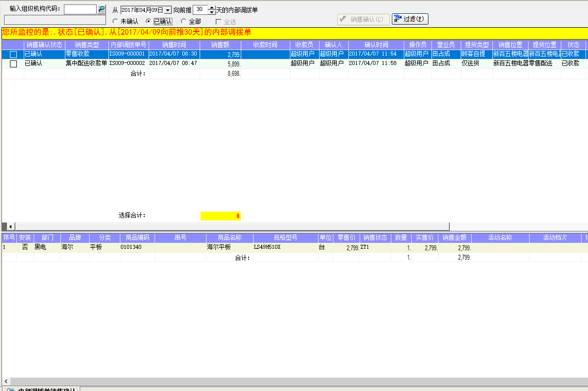The width and height of the screenshot is (588, 391).
Task: Decrease the days-back stepper value
Action: tap(212, 12)
